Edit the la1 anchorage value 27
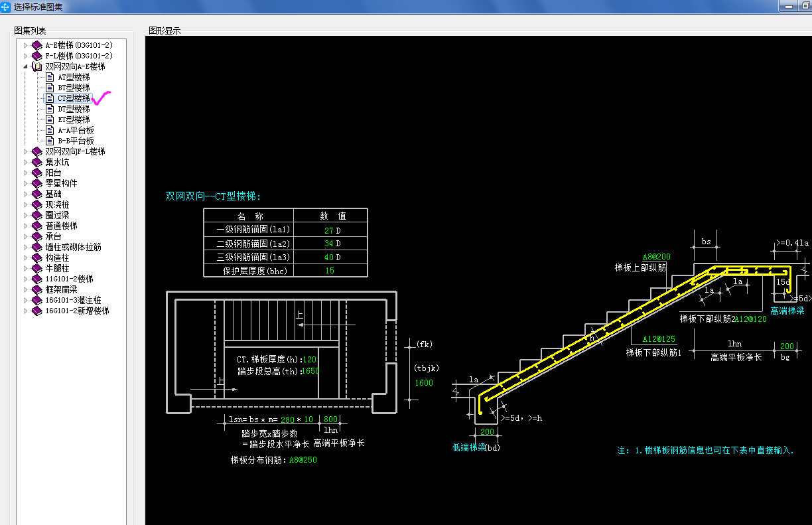The height and width of the screenshot is (525, 812). pyautogui.click(x=329, y=230)
